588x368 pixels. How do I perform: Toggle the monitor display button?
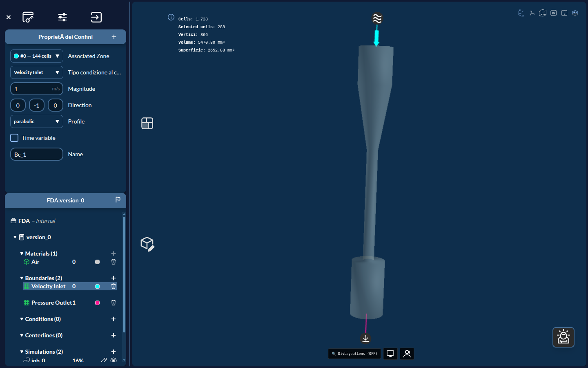pos(390,354)
